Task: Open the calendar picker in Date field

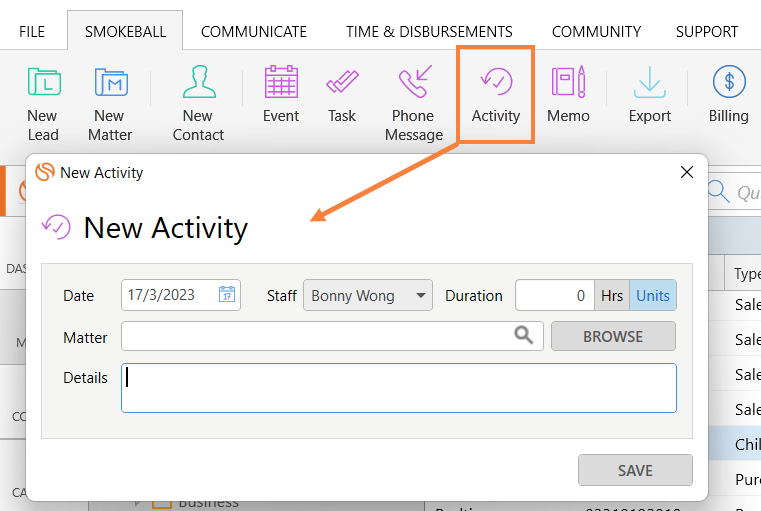Action: pos(227,294)
